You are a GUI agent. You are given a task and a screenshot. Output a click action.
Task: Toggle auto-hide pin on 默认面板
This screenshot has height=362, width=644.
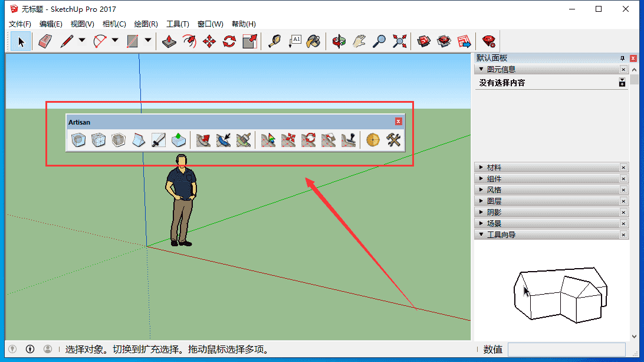point(622,58)
